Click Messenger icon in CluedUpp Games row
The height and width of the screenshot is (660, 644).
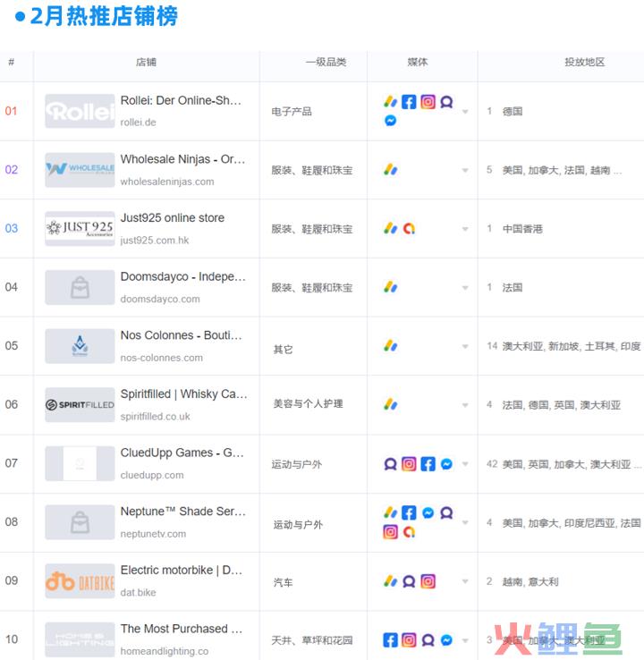[x=446, y=464]
